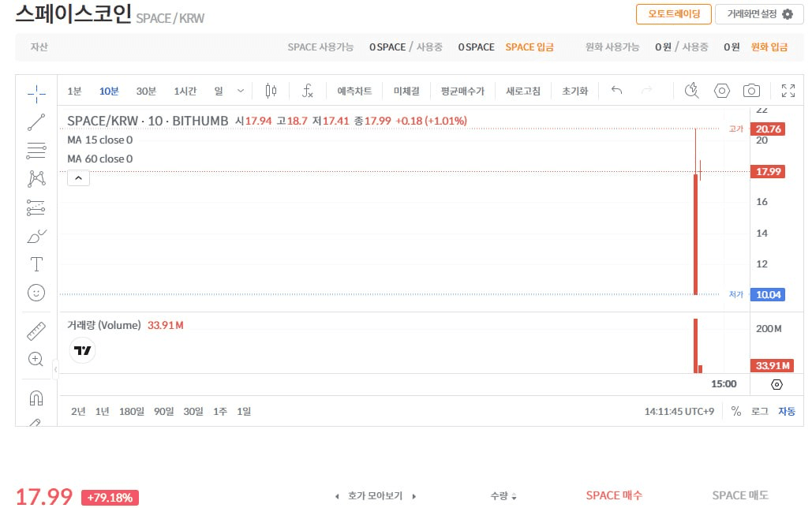Select the 30분 interval
Viewport: 812px width, 508px height.
pos(146,92)
